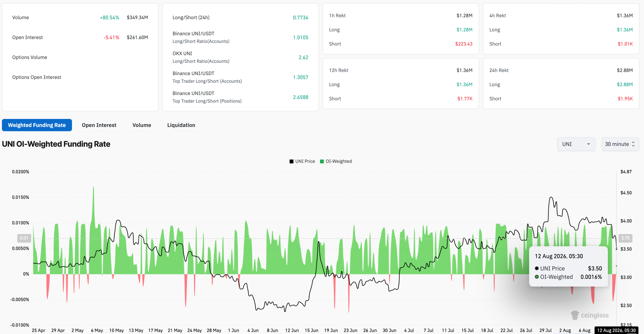Open the 30 minute interval selector

click(620, 144)
